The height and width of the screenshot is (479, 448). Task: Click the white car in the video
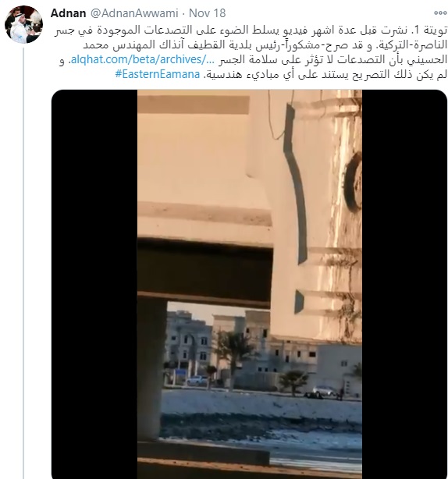click(325, 391)
